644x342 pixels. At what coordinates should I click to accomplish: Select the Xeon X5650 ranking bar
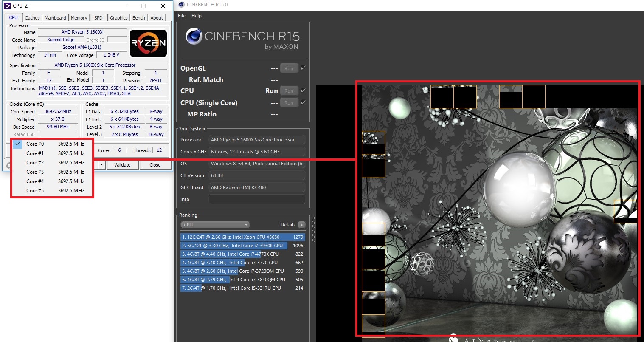pyautogui.click(x=242, y=237)
